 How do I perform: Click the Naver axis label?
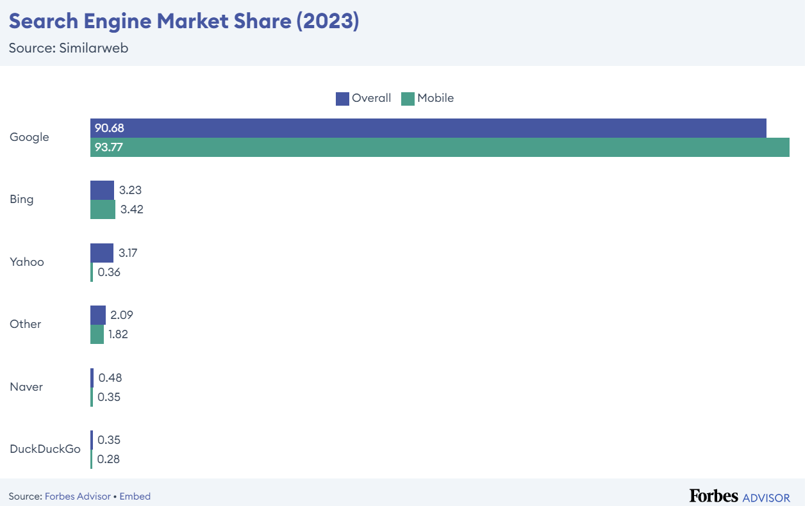click(x=26, y=387)
